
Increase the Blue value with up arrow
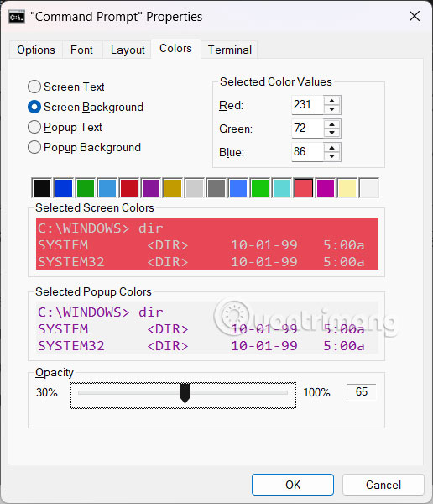331,148
